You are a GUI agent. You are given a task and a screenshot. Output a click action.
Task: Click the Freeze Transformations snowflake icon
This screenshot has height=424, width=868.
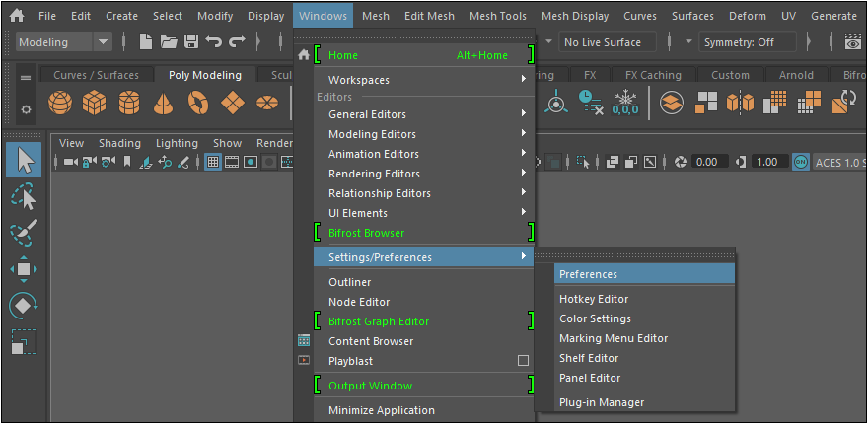click(x=625, y=103)
